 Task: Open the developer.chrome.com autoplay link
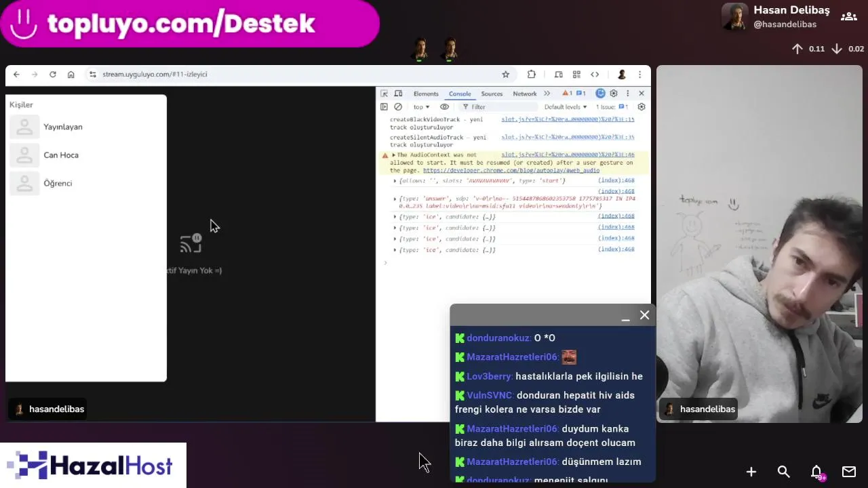pos(511,170)
